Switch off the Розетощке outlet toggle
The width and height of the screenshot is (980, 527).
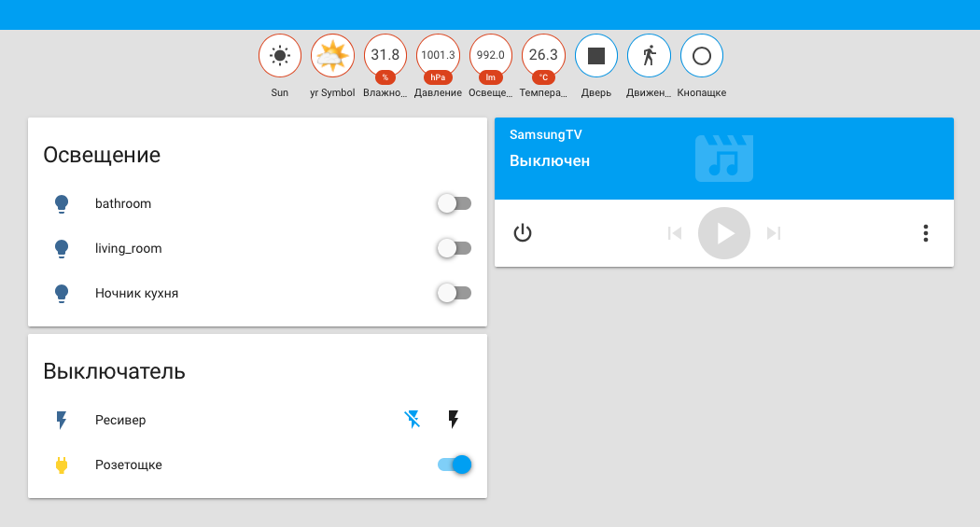(455, 465)
